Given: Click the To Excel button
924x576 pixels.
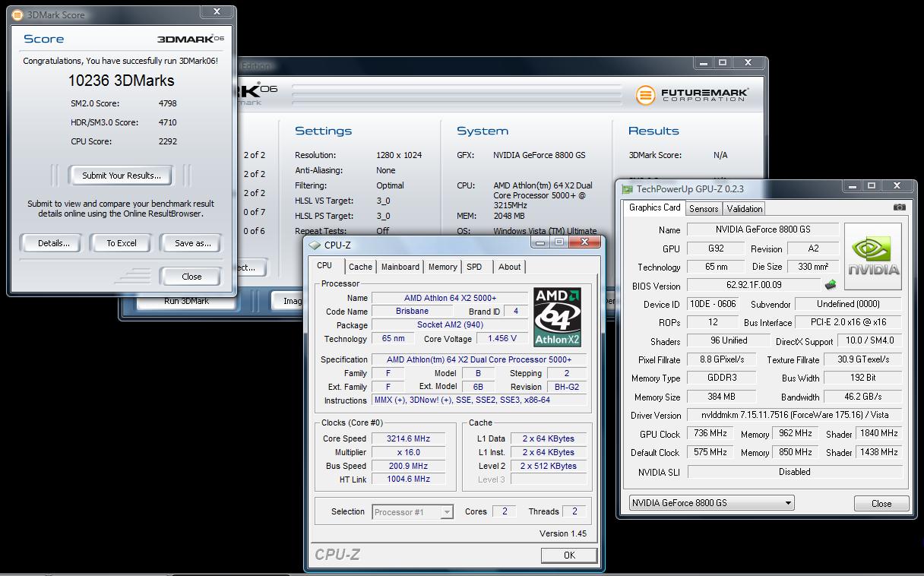Looking at the screenshot, I should pos(122,243).
